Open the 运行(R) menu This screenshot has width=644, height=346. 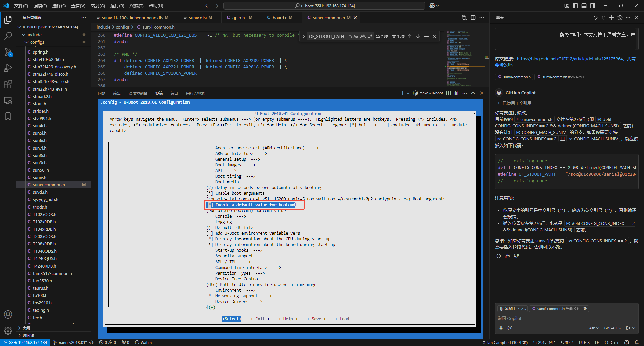point(117,5)
